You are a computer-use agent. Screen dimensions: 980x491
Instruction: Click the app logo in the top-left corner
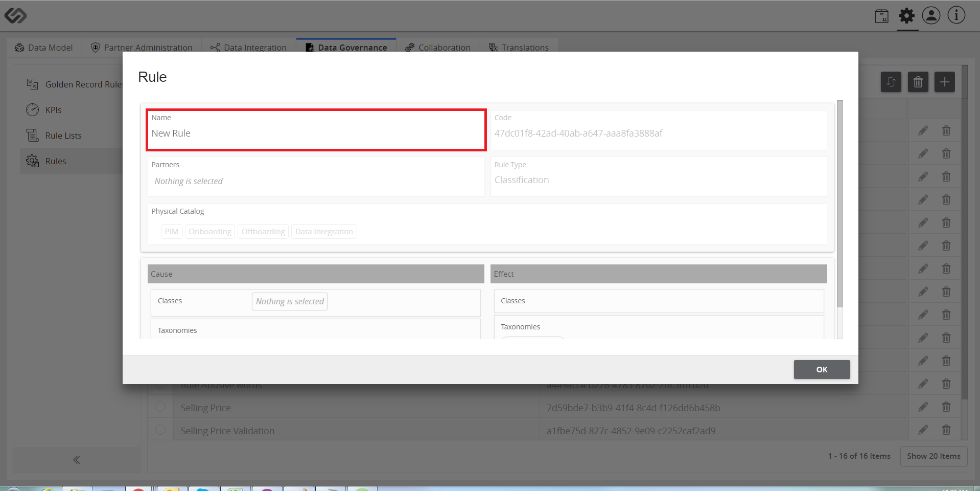pos(15,16)
